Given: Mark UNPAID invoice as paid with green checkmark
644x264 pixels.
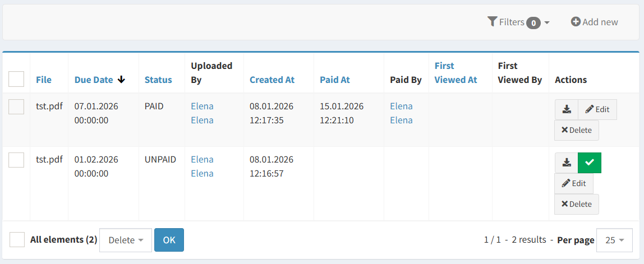Looking at the screenshot, I should pyautogui.click(x=589, y=163).
